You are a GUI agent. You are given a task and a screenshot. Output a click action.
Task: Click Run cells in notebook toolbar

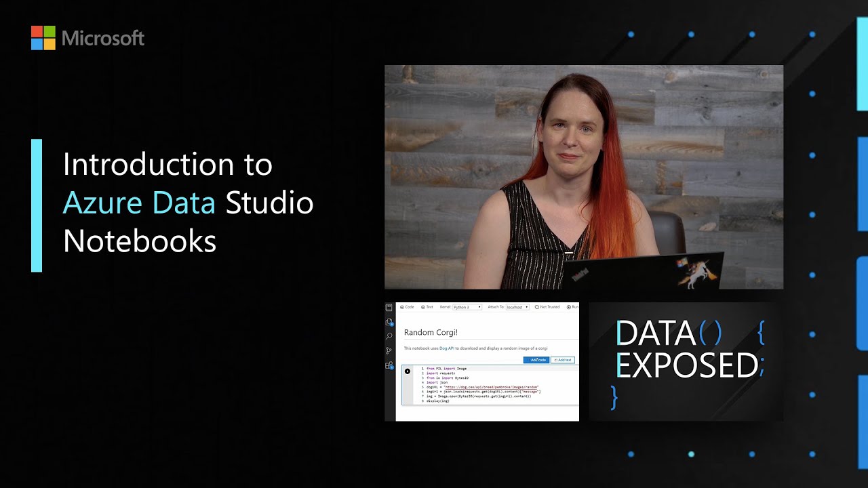pos(573,307)
